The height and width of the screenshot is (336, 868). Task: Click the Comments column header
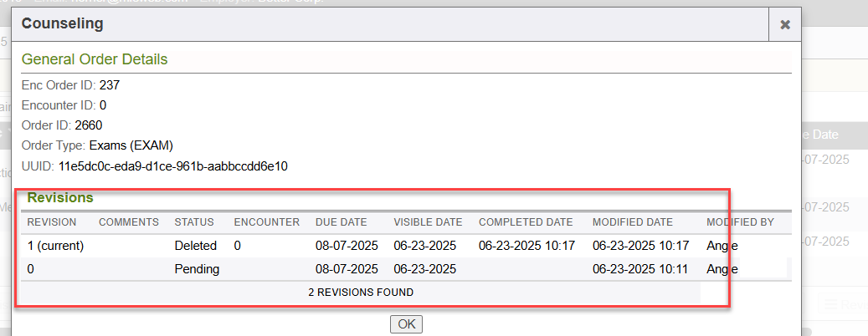tap(128, 222)
